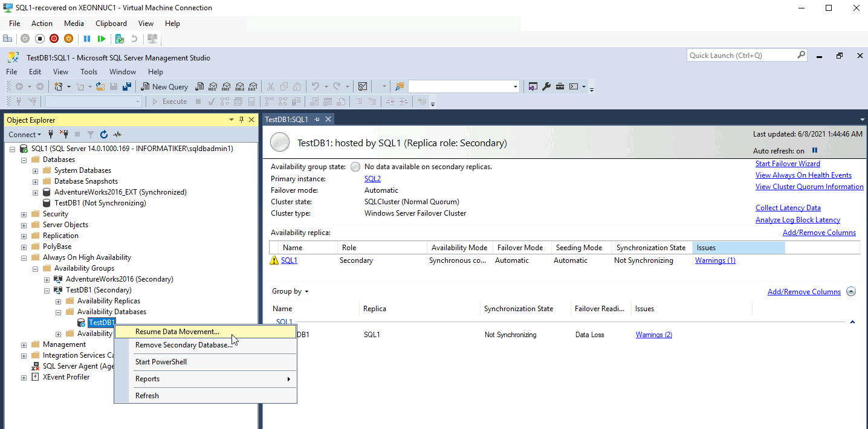Pause the dashboard auto refresh
Screen dimensions: 868x429
[814, 150]
